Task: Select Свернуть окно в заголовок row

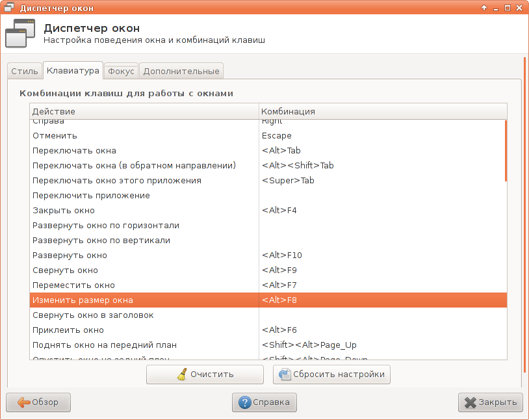Action: [268, 315]
